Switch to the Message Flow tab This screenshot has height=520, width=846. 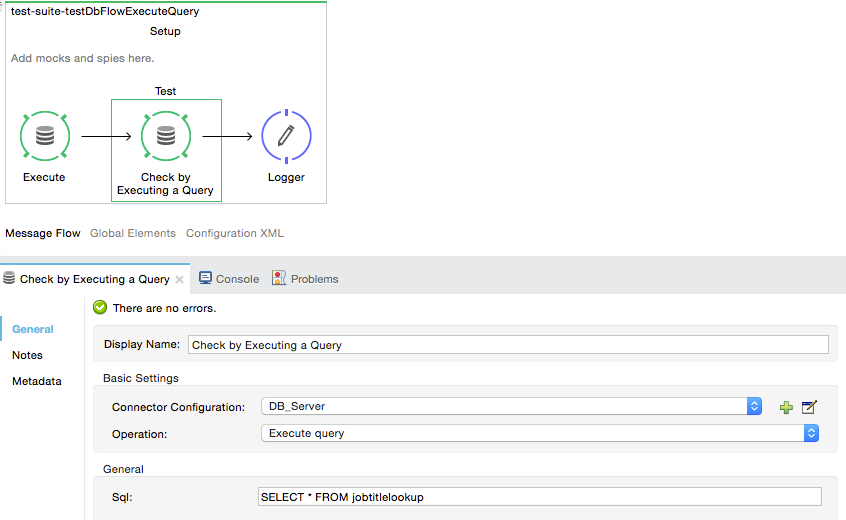click(43, 233)
